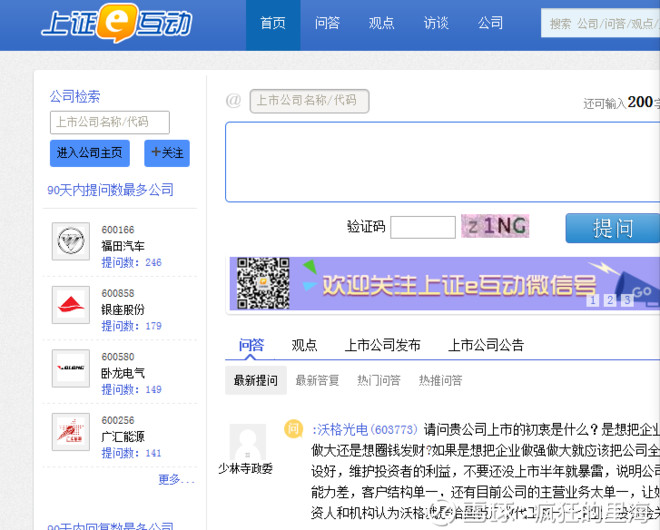Select the 观点 content tab
Image resolution: width=660 pixels, height=530 pixels.
point(304,345)
